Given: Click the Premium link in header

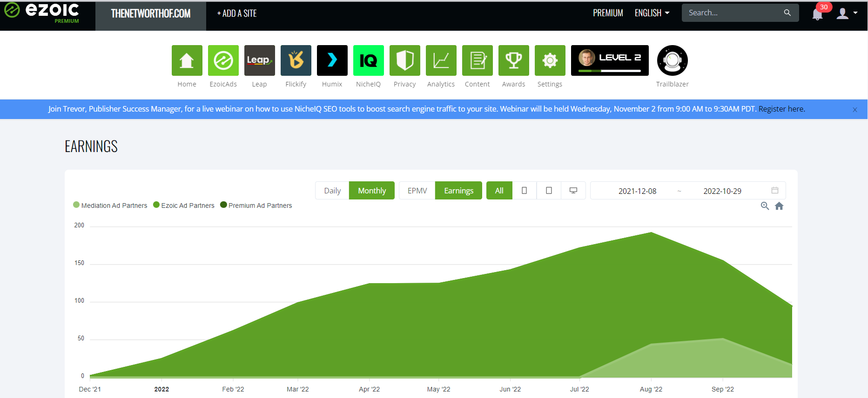Looking at the screenshot, I should pyautogui.click(x=608, y=13).
